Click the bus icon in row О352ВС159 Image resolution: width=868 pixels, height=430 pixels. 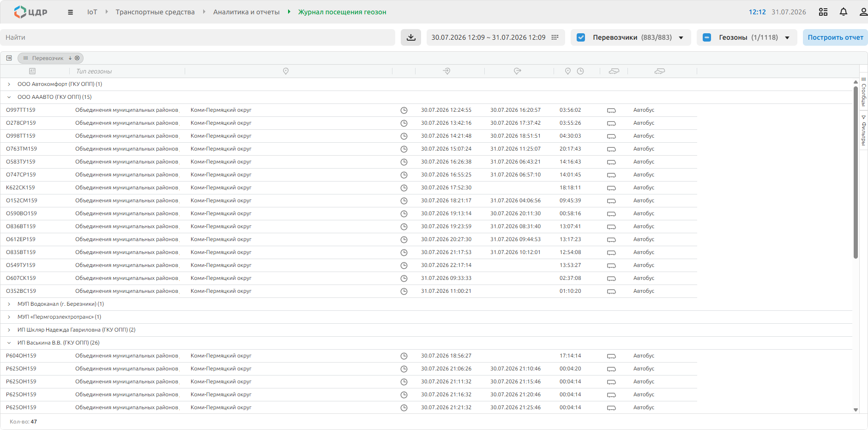[x=611, y=291]
